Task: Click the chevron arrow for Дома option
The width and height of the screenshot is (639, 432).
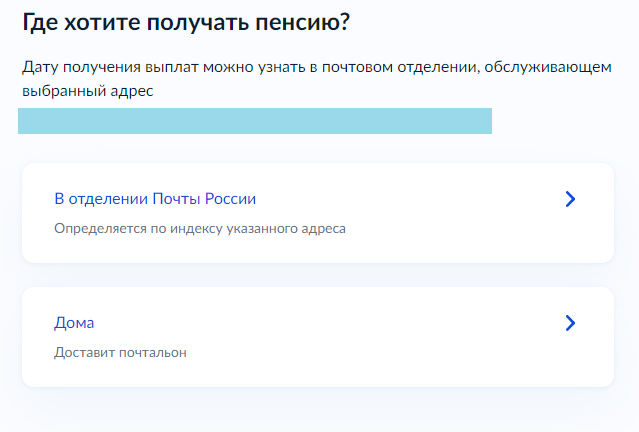Action: click(570, 323)
